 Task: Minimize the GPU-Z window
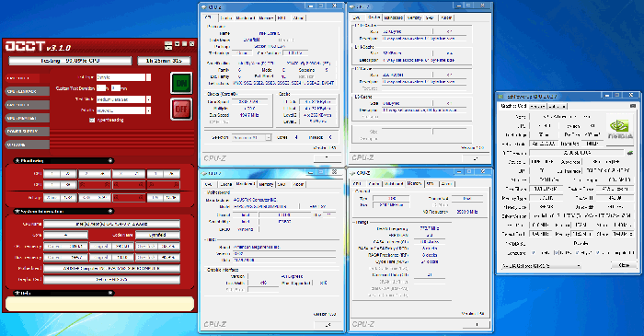coord(607,96)
